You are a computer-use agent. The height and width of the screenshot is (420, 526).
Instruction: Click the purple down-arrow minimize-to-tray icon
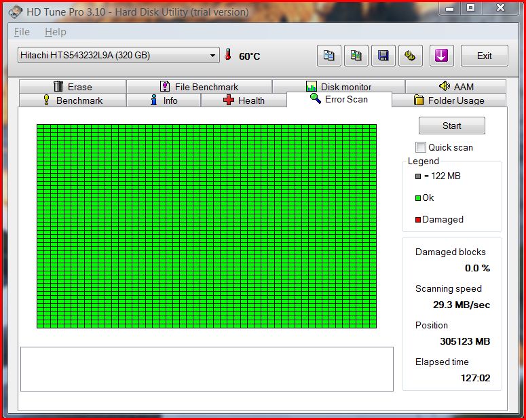pyautogui.click(x=441, y=56)
